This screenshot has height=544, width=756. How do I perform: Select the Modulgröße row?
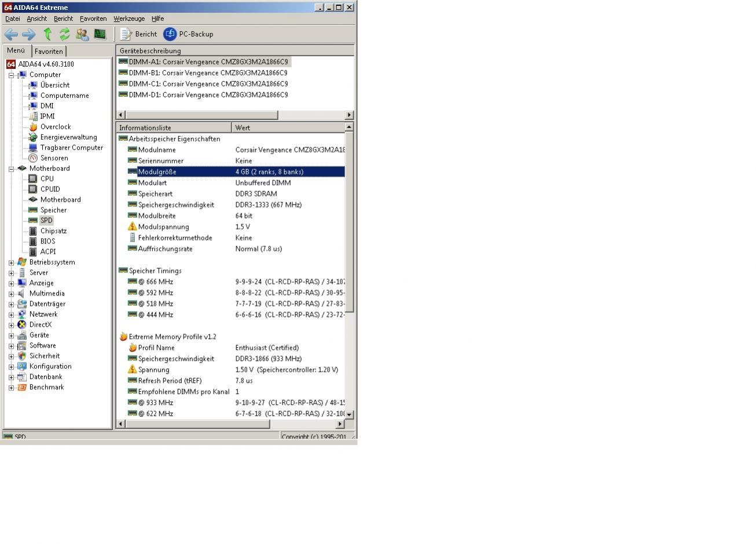[x=236, y=172]
